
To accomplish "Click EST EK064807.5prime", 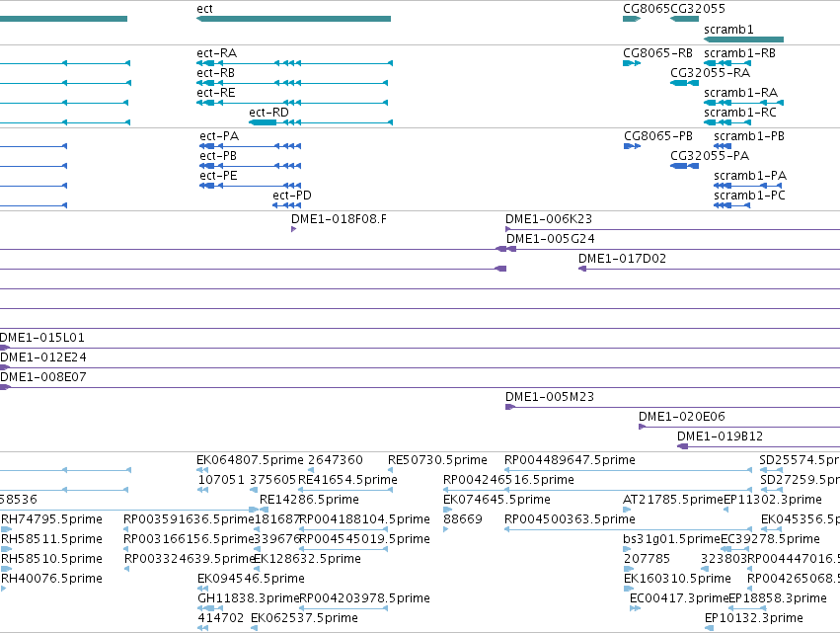I will [250, 460].
